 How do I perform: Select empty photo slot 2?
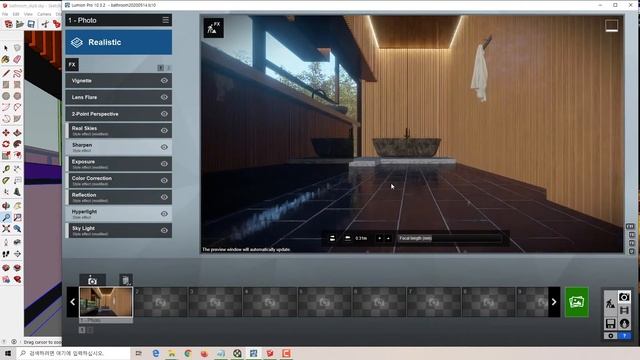(161, 302)
